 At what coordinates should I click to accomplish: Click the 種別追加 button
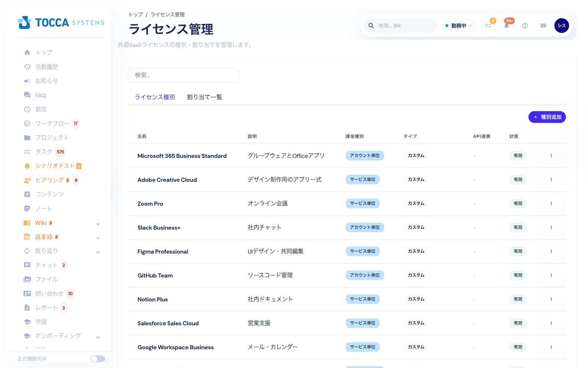click(547, 117)
